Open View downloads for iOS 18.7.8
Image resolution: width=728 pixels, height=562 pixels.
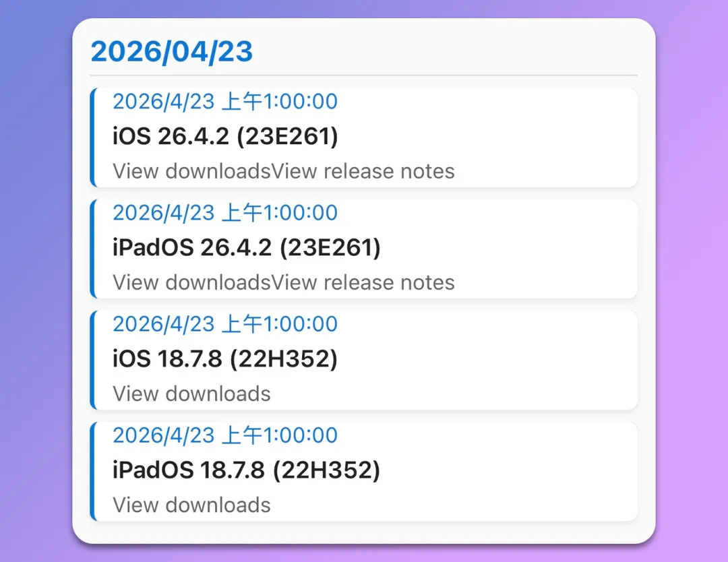[191, 394]
